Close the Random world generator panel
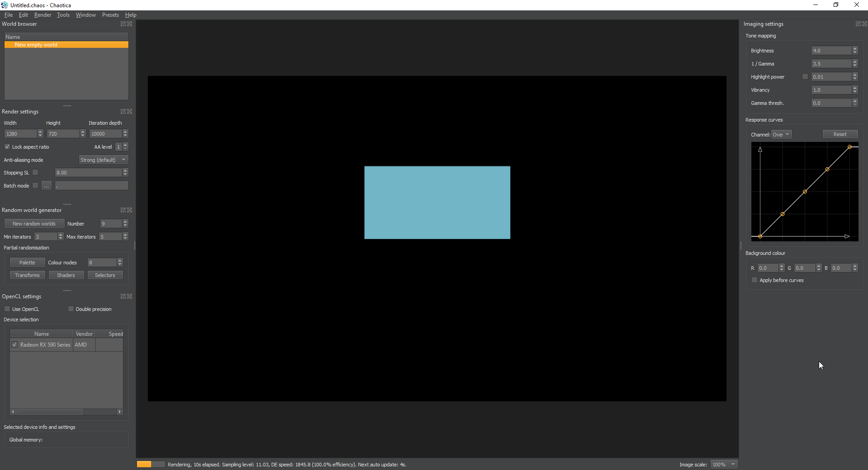The image size is (868, 470). 130,210
